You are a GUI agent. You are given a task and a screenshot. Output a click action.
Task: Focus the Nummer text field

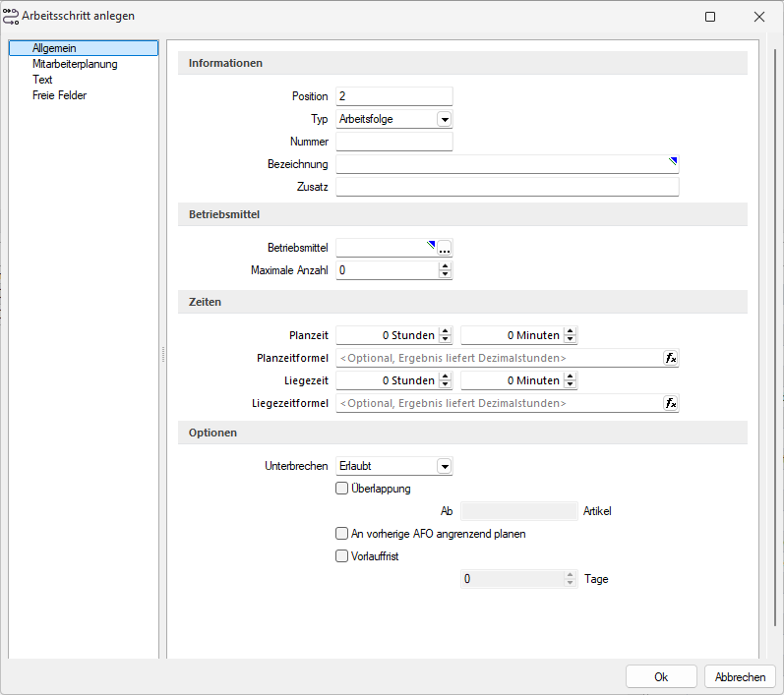click(x=393, y=142)
